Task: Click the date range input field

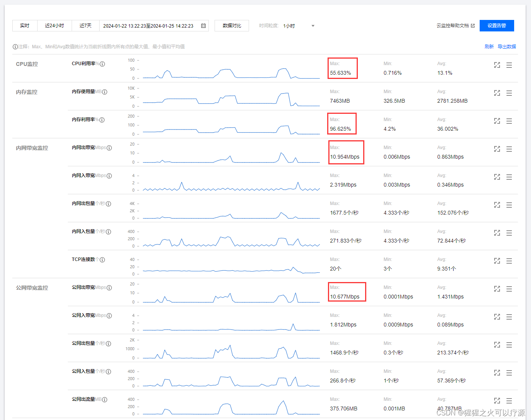Action: [154, 26]
